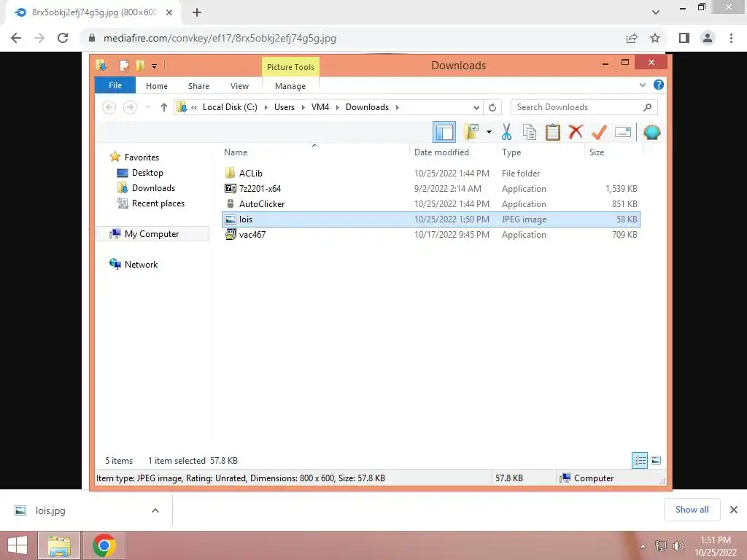Expand the ribbon with the chevron
This screenshot has width=747, height=560.
[642, 85]
